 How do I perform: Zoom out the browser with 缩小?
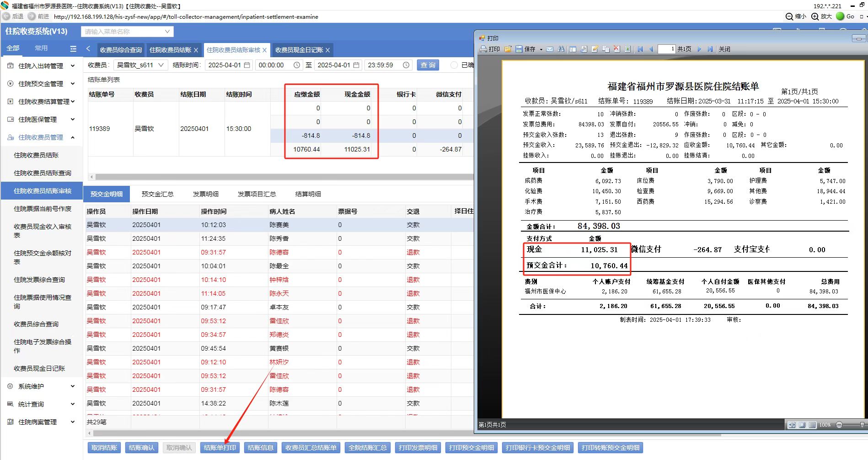[796, 16]
